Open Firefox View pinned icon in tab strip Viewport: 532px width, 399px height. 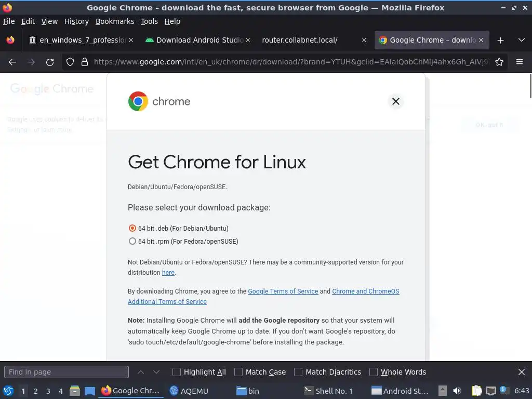click(x=10, y=40)
